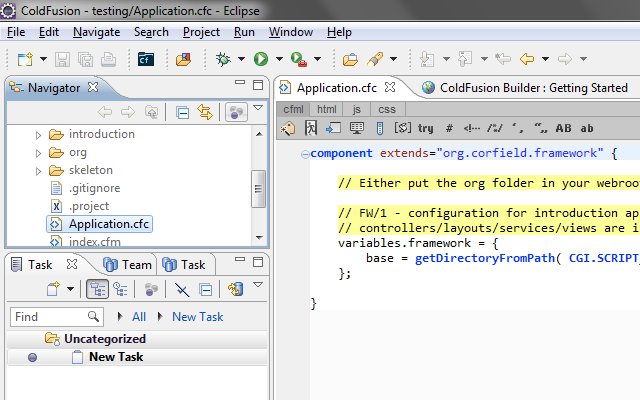This screenshot has width=640, height=400.
Task: Open the Run dropdown arrow
Action: [279, 59]
